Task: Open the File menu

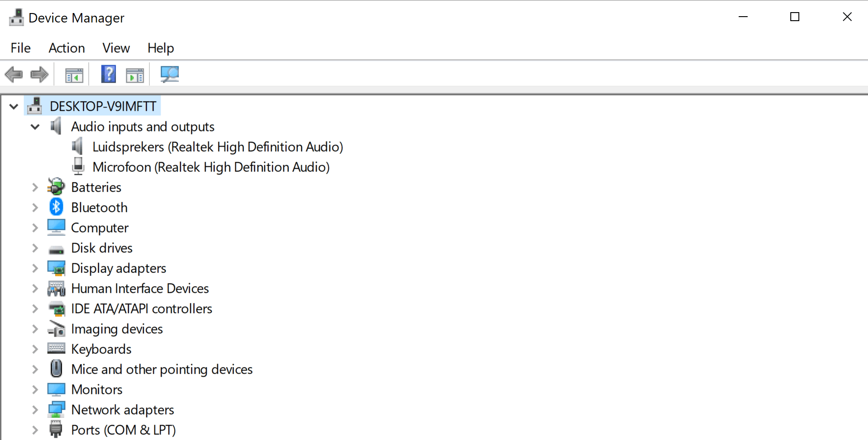Action: point(21,48)
